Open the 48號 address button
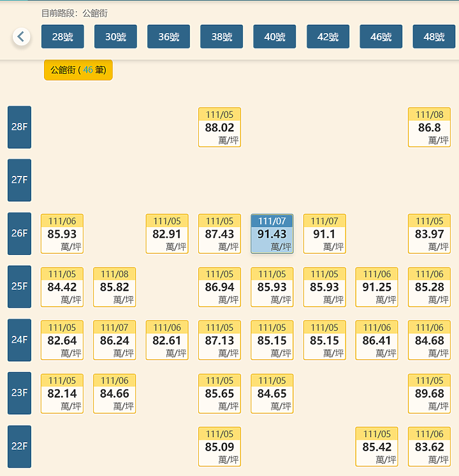Screen dimensions: 459x476 (433, 37)
